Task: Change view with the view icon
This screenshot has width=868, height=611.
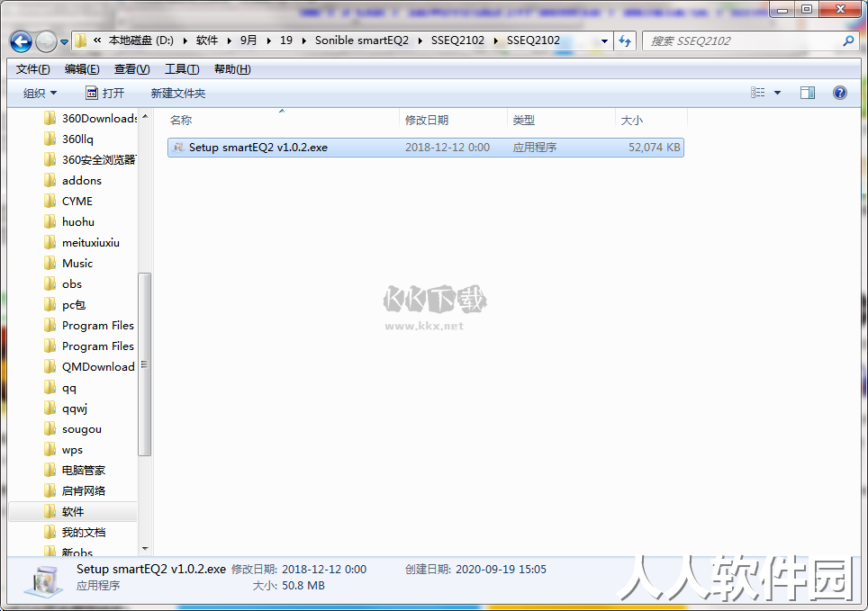Action: coord(758,93)
